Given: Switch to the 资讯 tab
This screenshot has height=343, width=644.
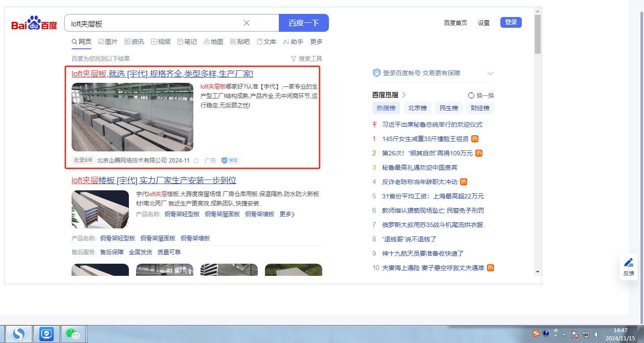Looking at the screenshot, I should point(134,42).
